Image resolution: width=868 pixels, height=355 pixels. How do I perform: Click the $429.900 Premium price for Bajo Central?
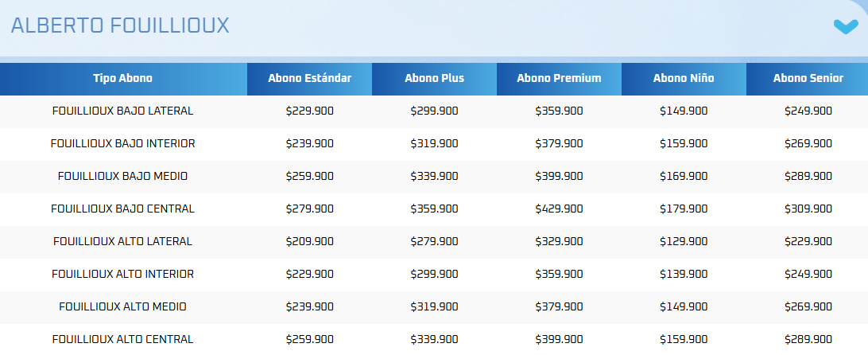(x=559, y=209)
